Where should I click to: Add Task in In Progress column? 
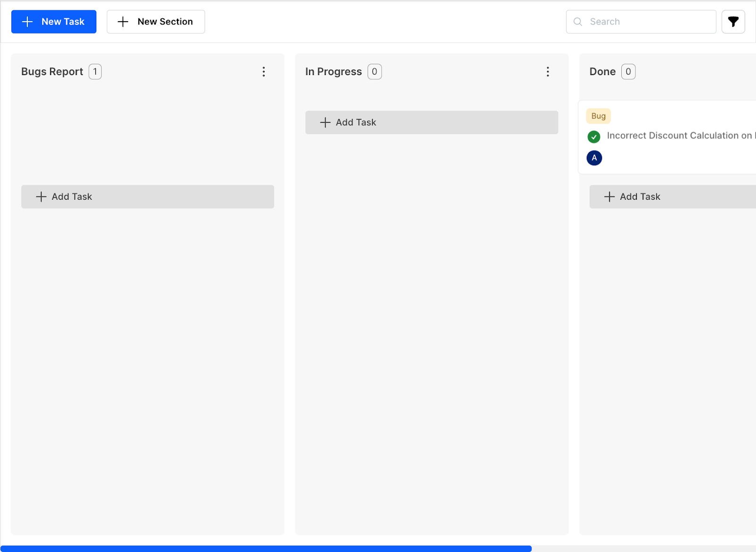tap(431, 123)
